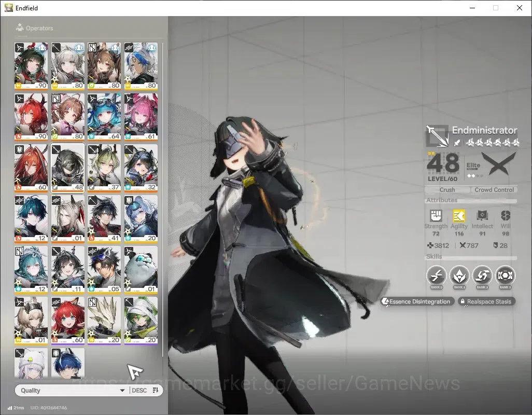Select the cat-eared dark-haired operator, level 32

click(x=141, y=168)
